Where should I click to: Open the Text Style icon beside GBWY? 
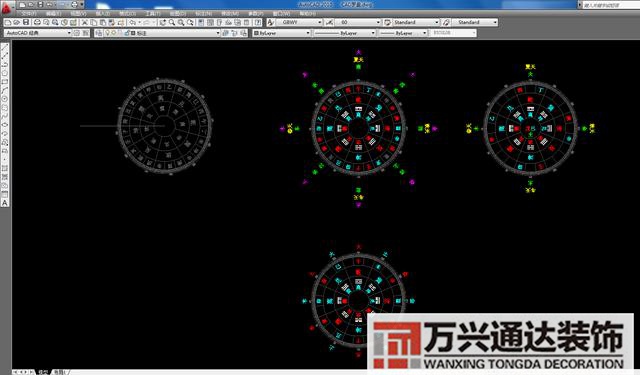coord(270,22)
